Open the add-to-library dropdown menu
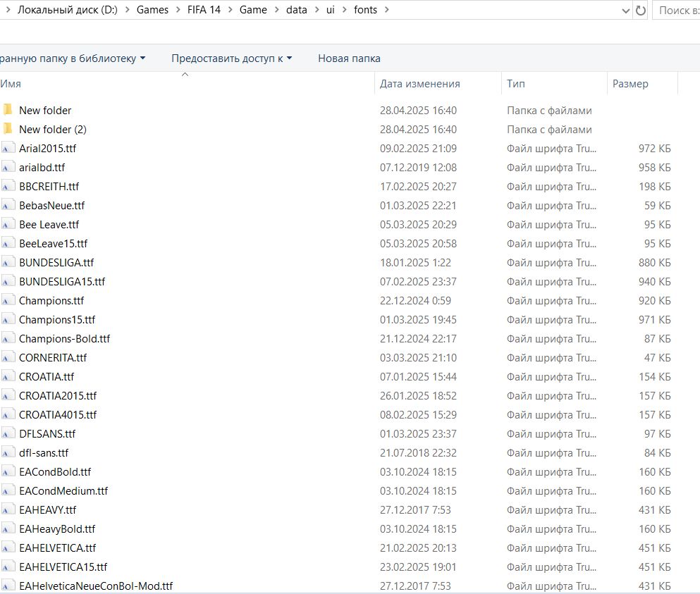Viewport: 700px width, 594px height. (x=142, y=58)
